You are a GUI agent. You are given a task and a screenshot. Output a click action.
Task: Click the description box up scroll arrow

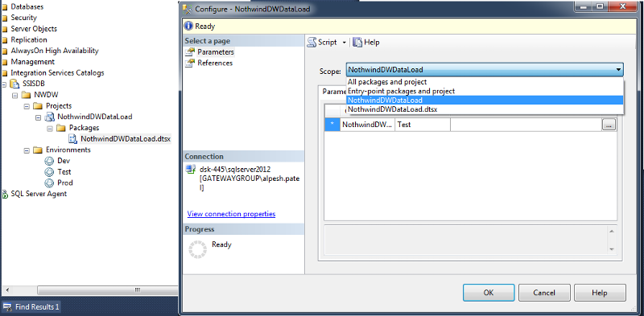(x=612, y=232)
